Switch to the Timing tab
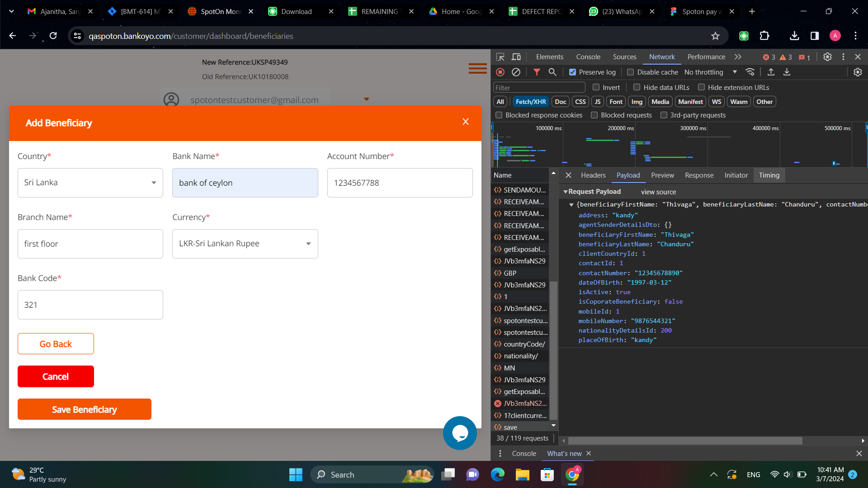 (769, 175)
